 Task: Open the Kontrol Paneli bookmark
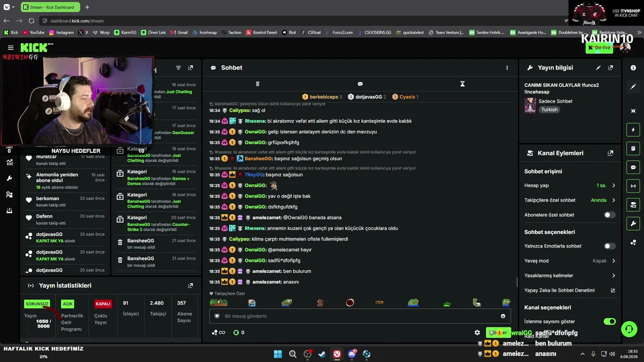[x=262, y=33]
